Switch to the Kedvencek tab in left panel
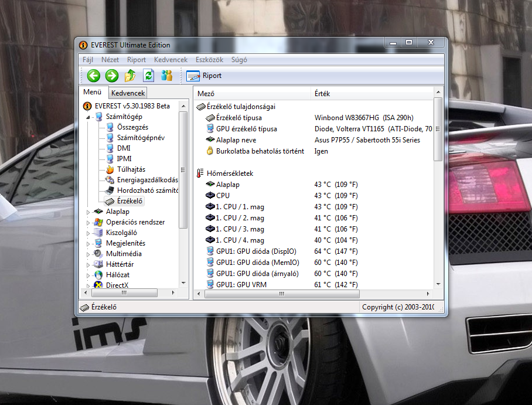The height and width of the screenshot is (405, 532). tap(128, 93)
